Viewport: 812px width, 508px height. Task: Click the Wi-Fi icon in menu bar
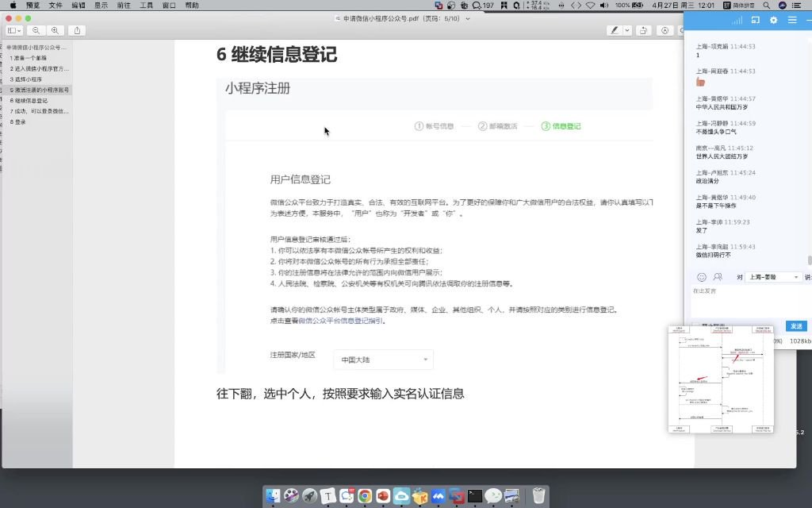pyautogui.click(x=590, y=6)
